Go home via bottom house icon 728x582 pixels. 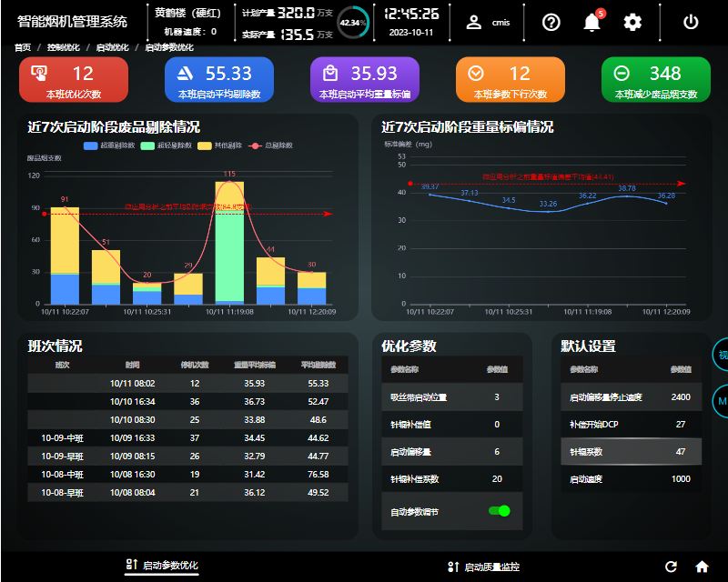pos(702,567)
